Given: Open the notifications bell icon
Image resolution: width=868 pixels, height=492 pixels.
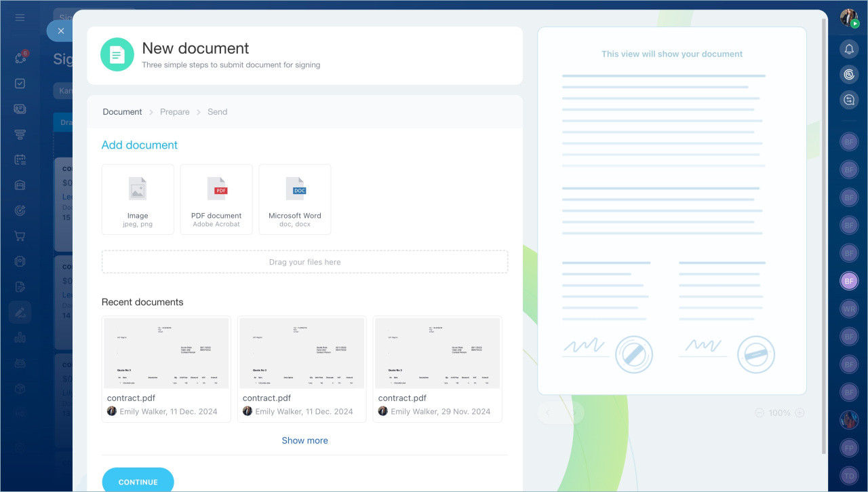Looking at the screenshot, I should pos(849,49).
